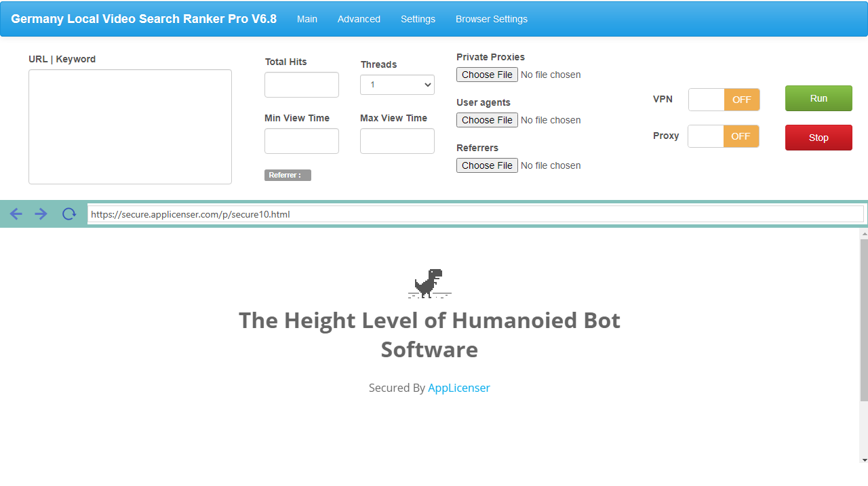Choose a file for Private Proxies
Image resolution: width=868 pixels, height=486 pixels.
coord(487,75)
